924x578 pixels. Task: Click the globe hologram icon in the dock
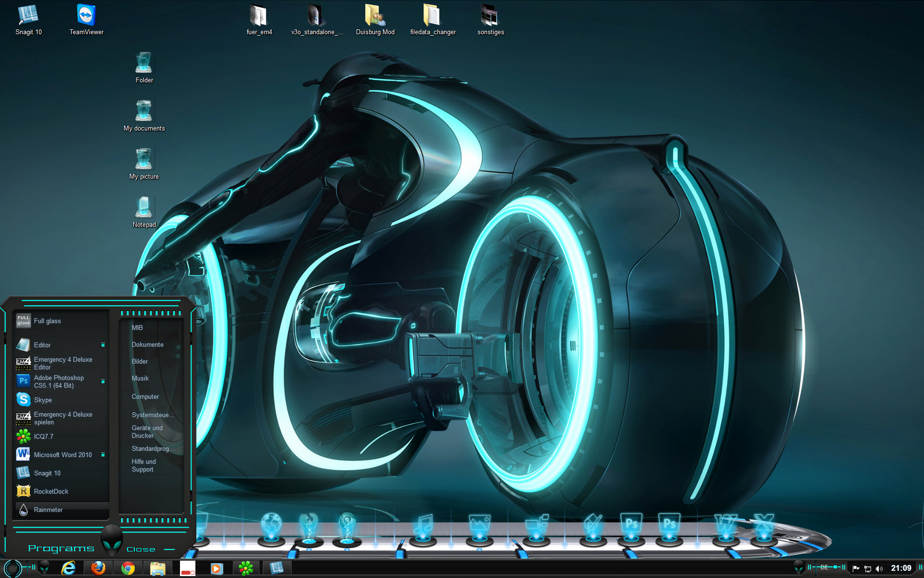271,529
